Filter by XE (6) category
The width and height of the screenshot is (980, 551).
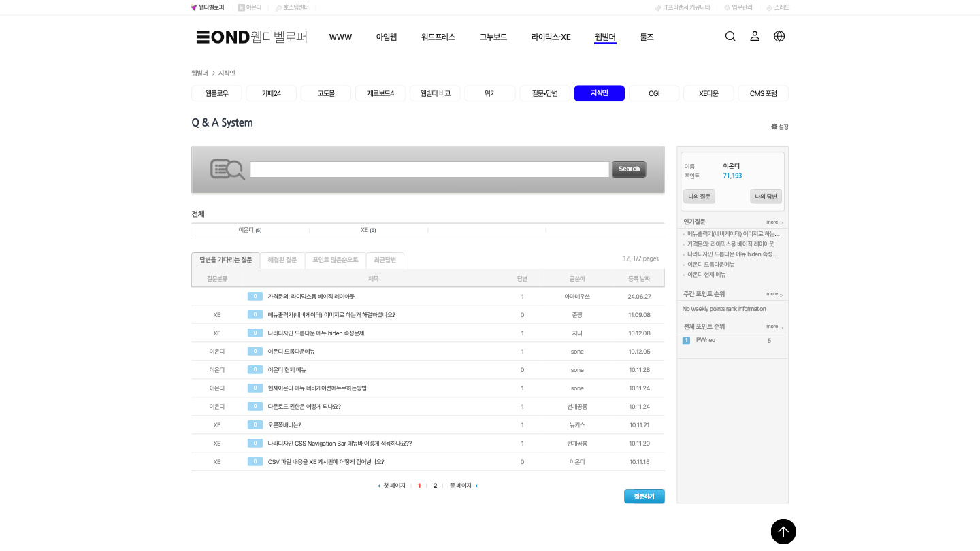(x=368, y=230)
